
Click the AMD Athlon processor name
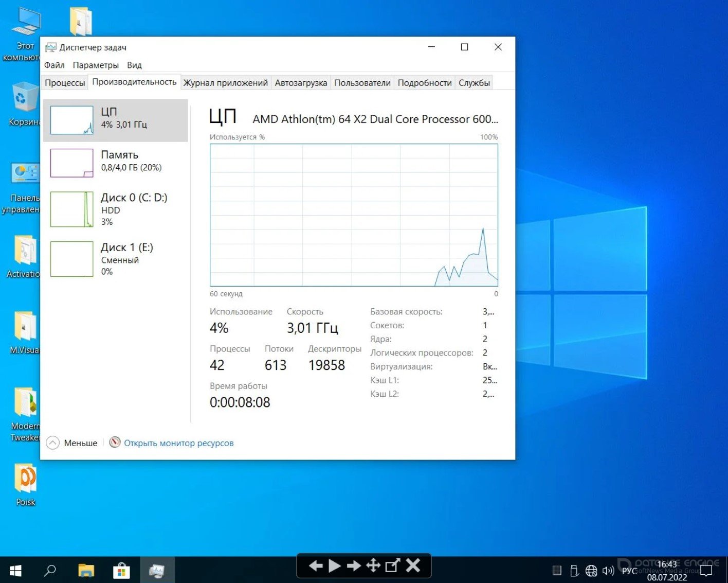pos(375,119)
